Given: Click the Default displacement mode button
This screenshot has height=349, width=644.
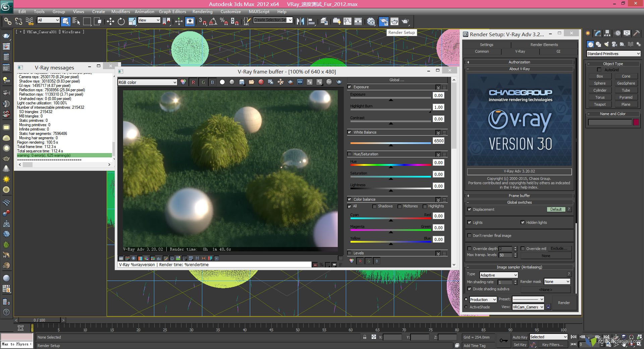Looking at the screenshot, I should click(556, 209).
